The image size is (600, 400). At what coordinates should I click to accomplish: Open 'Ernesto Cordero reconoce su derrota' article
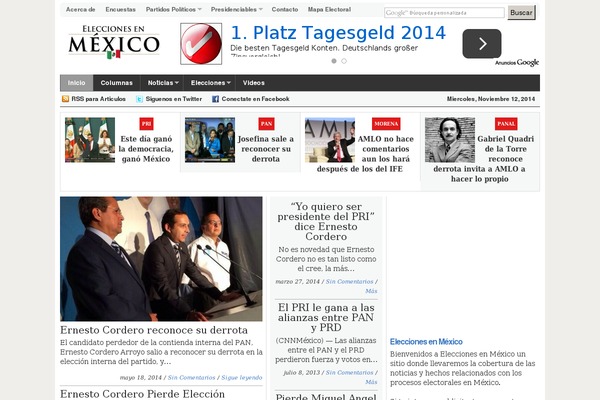pos(154,330)
